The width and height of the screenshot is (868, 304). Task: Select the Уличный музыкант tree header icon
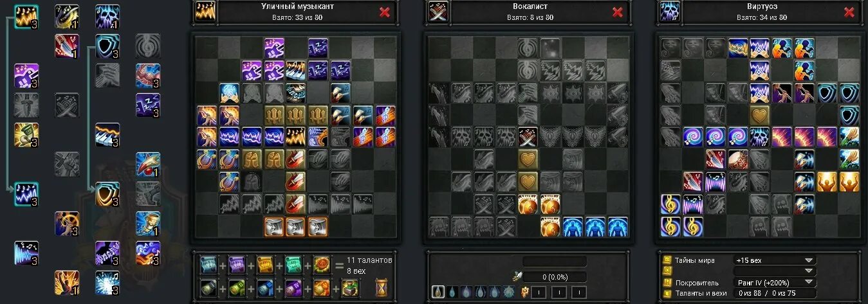205,12
